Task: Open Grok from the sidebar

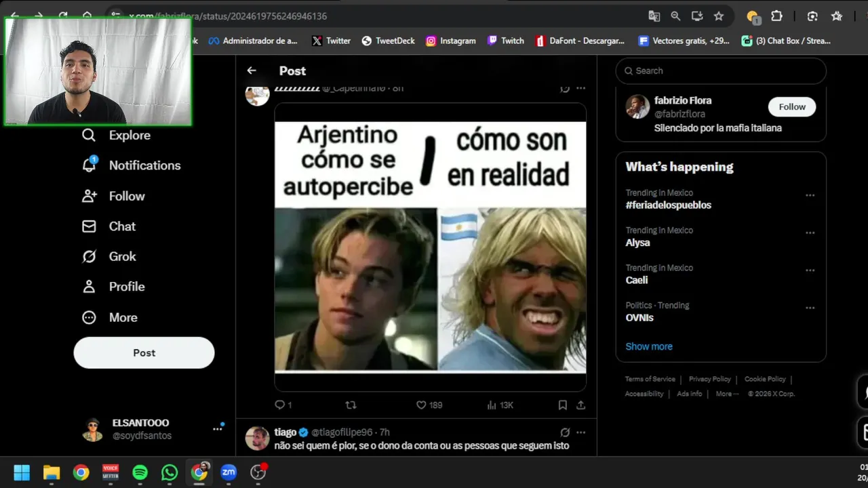Action: [108, 256]
